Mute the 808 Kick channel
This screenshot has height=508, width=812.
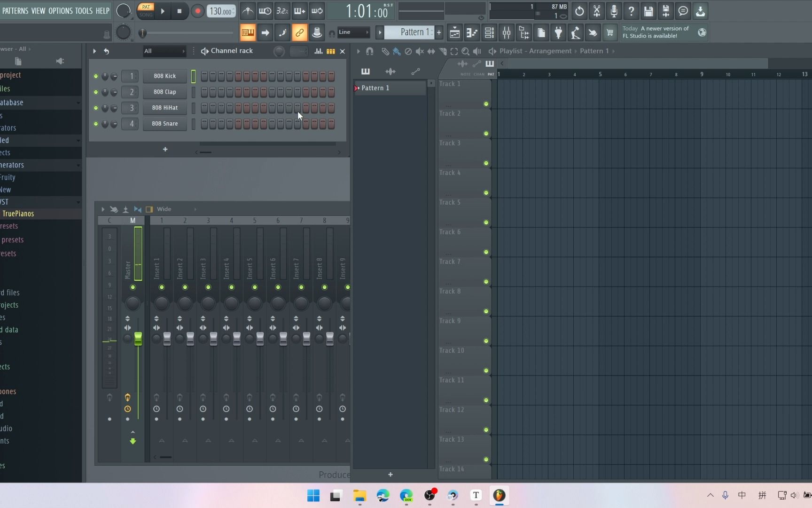pos(95,76)
